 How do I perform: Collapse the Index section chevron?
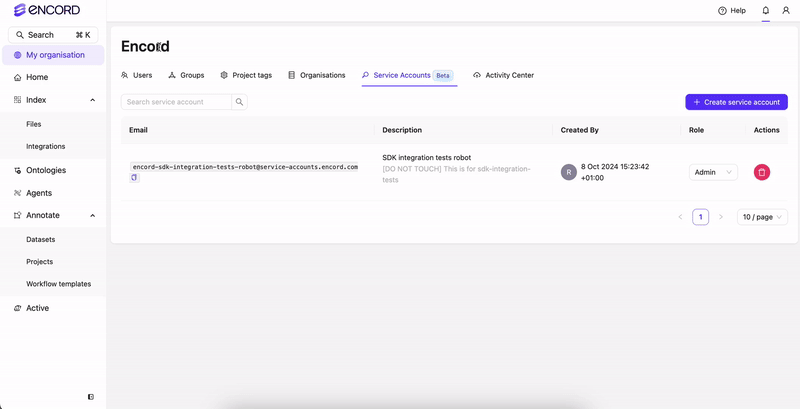pos(92,100)
